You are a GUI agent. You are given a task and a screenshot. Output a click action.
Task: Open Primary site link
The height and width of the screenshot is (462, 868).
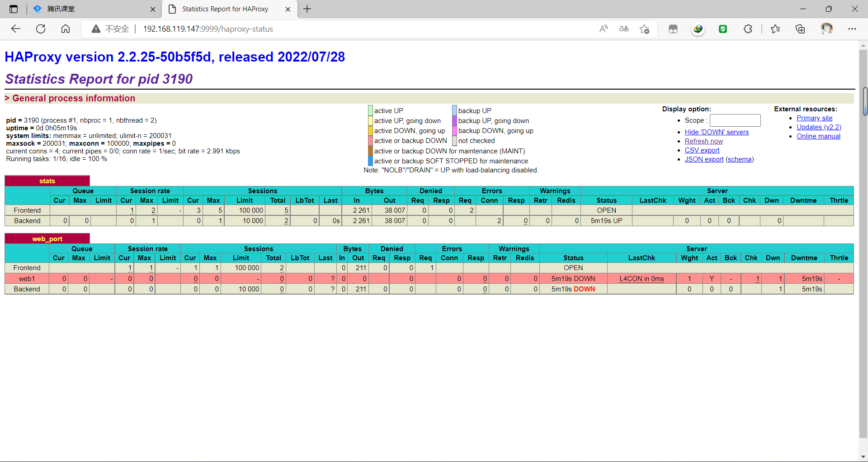coord(814,118)
